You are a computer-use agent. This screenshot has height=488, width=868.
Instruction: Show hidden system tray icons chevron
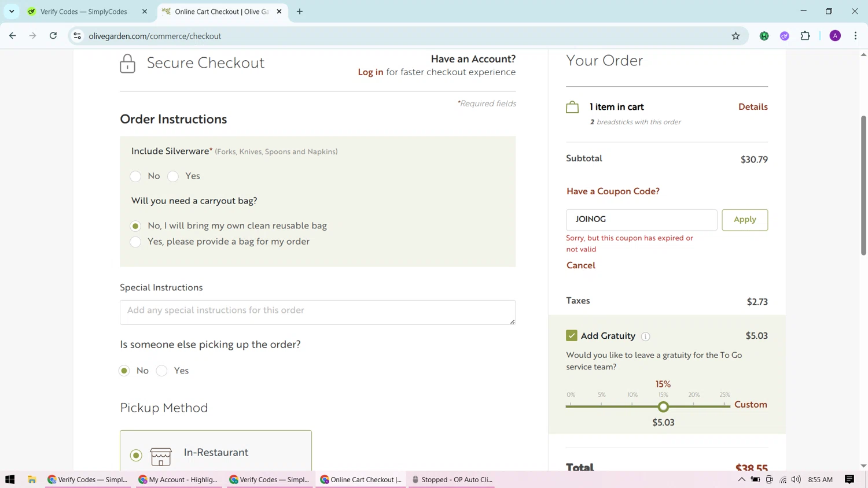point(741,479)
